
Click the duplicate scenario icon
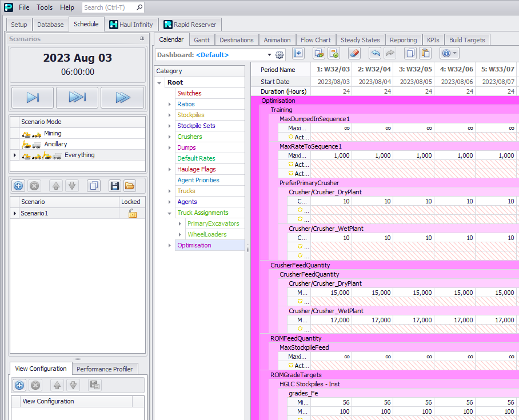click(x=94, y=186)
